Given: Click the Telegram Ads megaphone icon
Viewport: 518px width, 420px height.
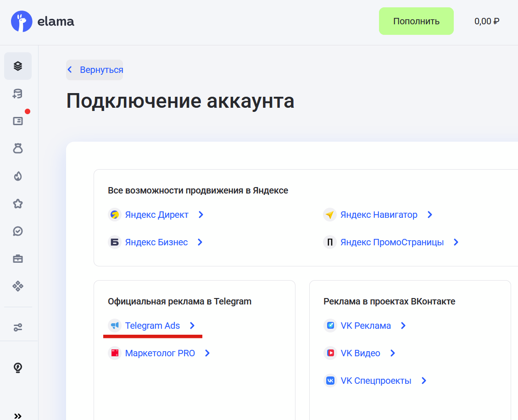Looking at the screenshot, I should pos(115,326).
